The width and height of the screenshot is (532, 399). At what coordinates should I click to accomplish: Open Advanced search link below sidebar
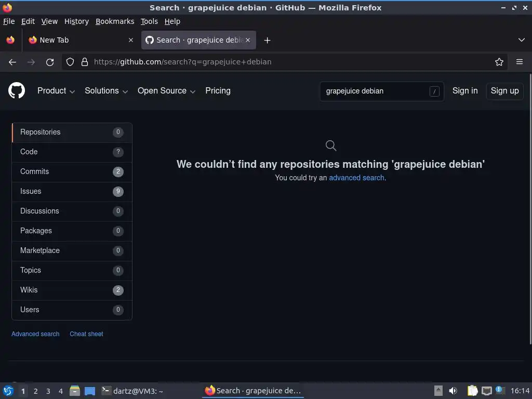pyautogui.click(x=35, y=334)
